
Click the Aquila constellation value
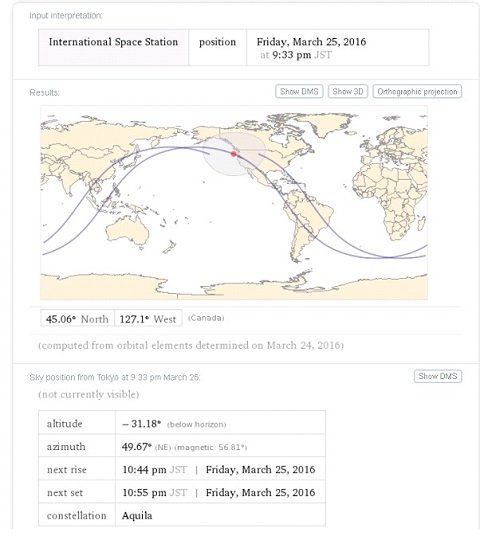pyautogui.click(x=137, y=515)
